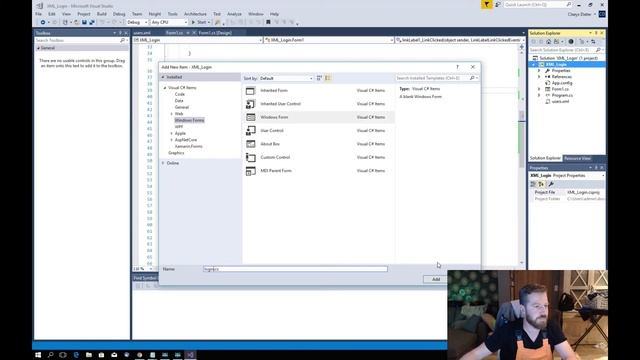Screen dimensions: 640x360
Task: Click the Save toolbar icon
Action: (84, 22)
